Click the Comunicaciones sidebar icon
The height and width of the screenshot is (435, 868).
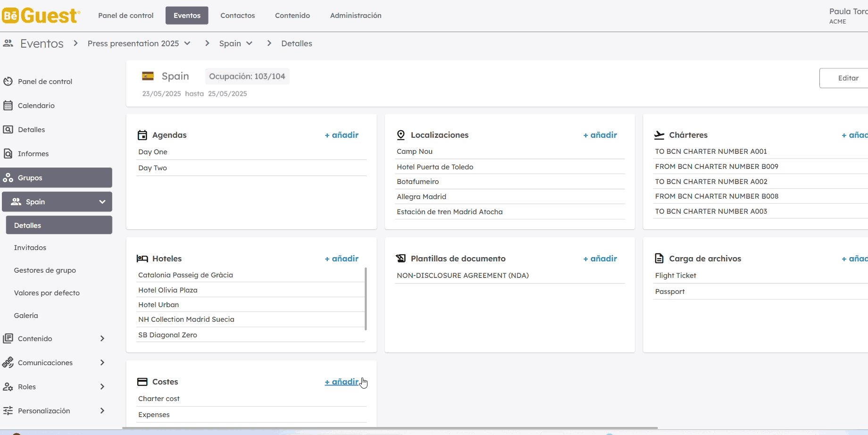(8, 362)
